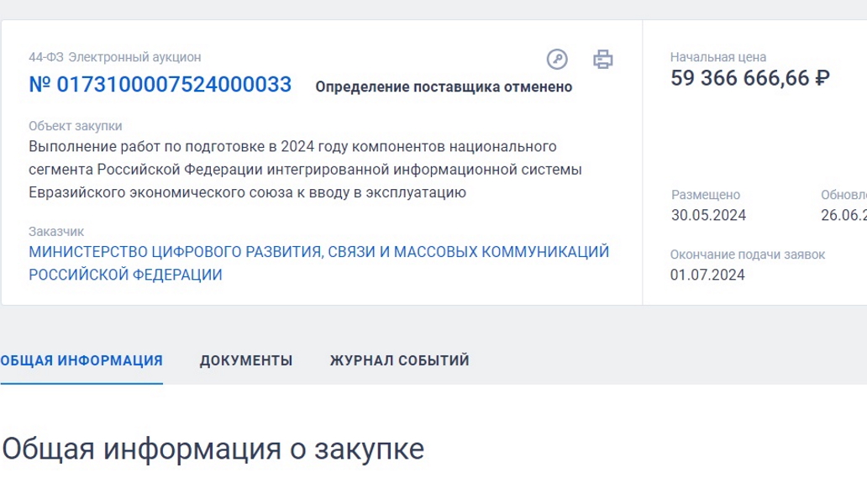Click the partially visible update date 26.06
Image resolution: width=867 pixels, height=504 pixels.
[x=843, y=215]
